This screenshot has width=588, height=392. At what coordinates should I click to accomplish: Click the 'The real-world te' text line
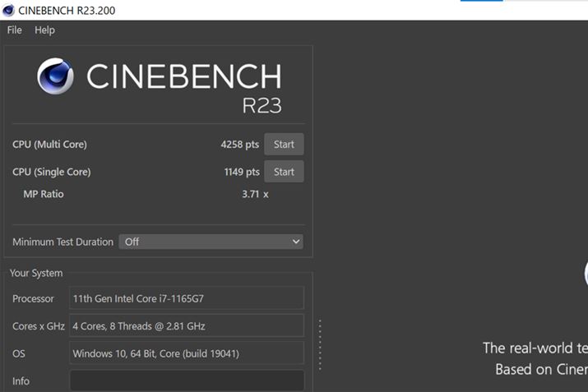(535, 348)
